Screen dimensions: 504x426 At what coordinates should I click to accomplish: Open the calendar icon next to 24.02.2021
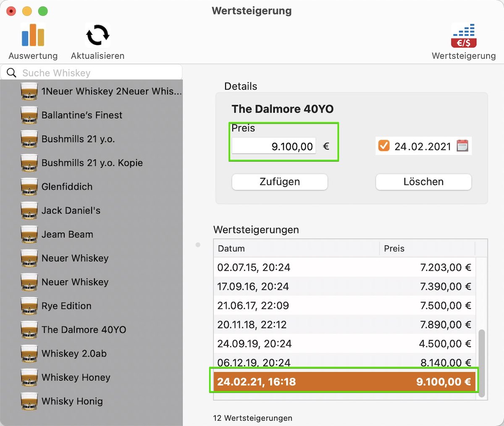(462, 146)
